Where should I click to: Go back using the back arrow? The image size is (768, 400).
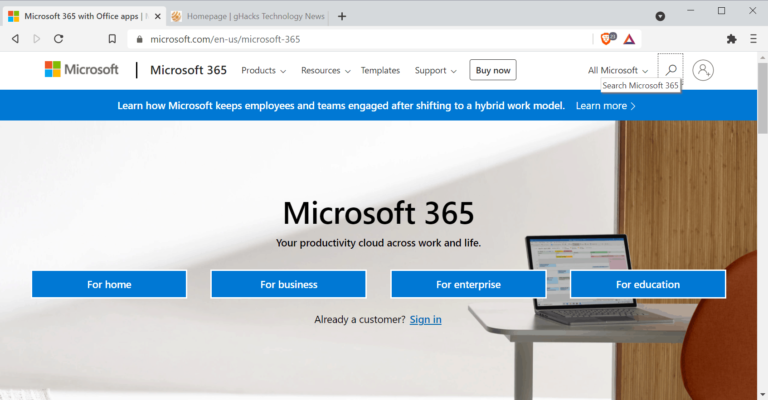(15, 39)
